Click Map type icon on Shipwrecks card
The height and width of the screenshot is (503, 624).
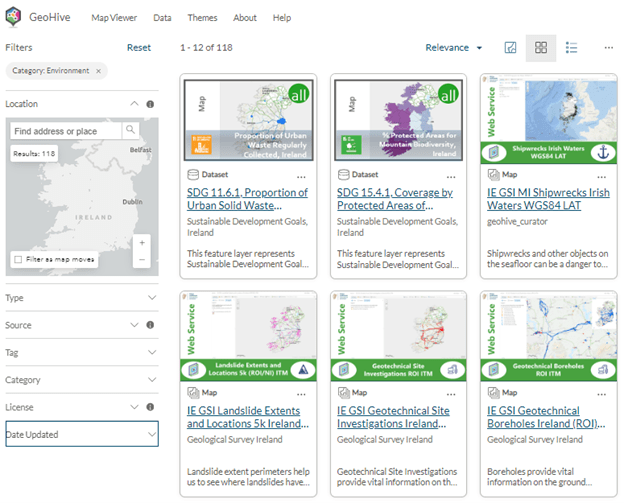coord(493,174)
